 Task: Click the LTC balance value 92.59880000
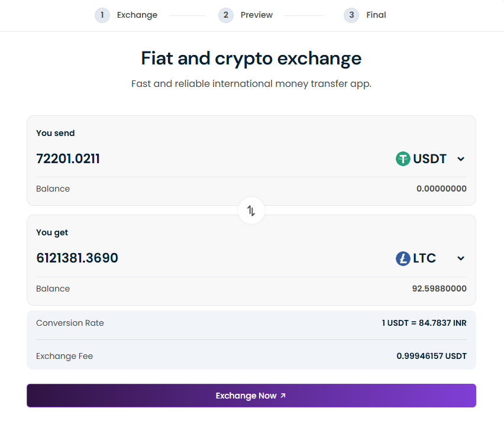[440, 289]
